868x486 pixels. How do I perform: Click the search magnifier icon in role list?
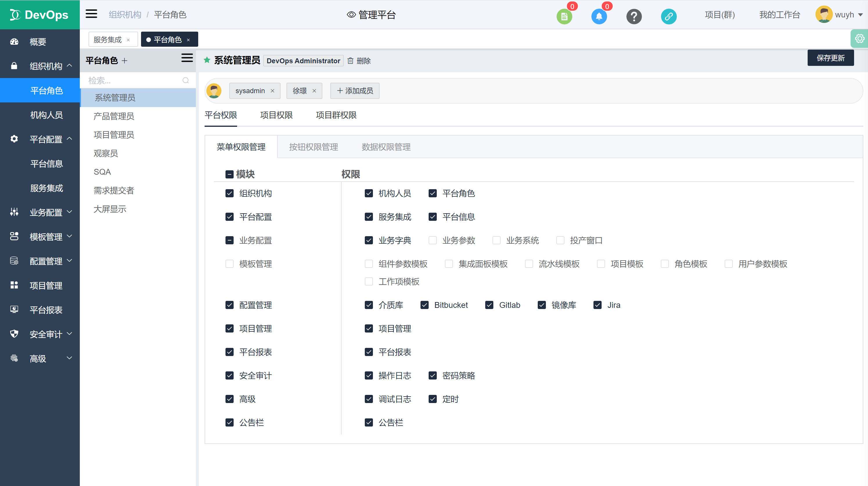click(x=185, y=80)
